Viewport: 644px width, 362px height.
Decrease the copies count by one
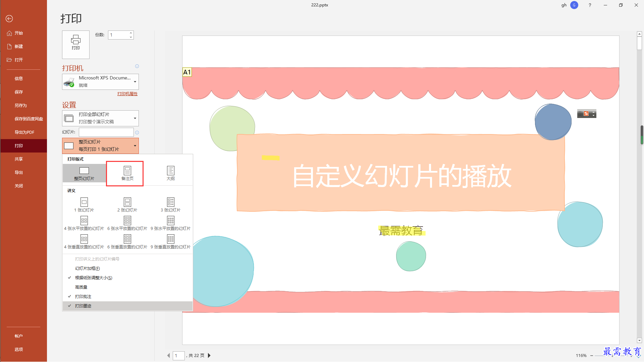click(131, 37)
